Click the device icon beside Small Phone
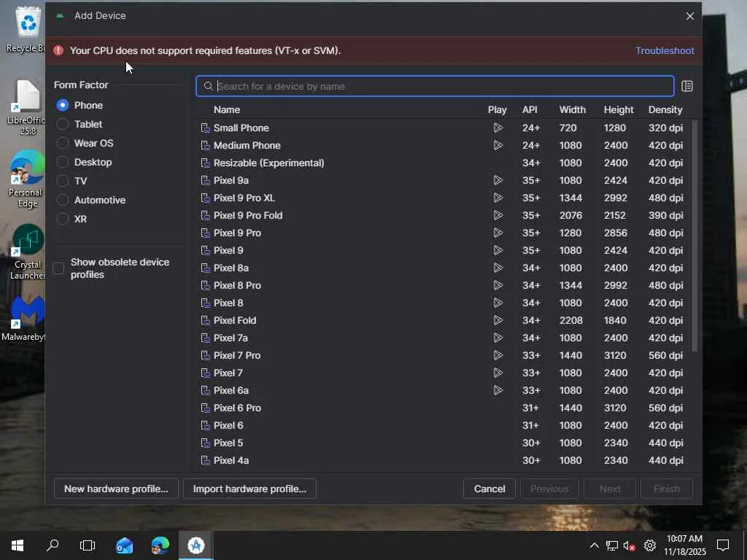747x560 pixels. [x=205, y=128]
